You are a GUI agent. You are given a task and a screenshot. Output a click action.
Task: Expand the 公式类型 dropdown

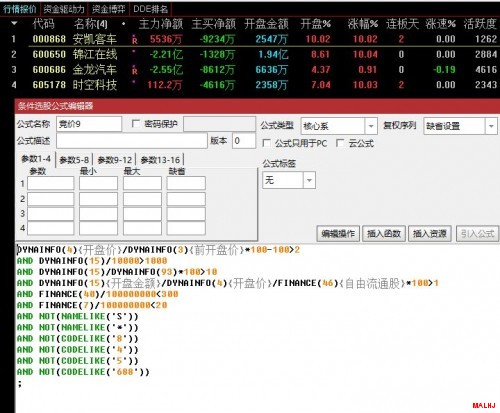(x=371, y=126)
